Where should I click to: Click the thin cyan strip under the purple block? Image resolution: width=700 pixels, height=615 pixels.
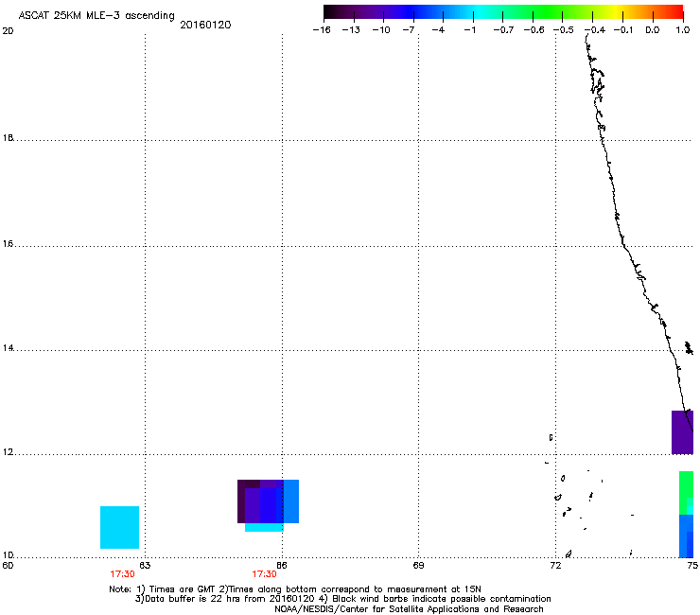264,527
